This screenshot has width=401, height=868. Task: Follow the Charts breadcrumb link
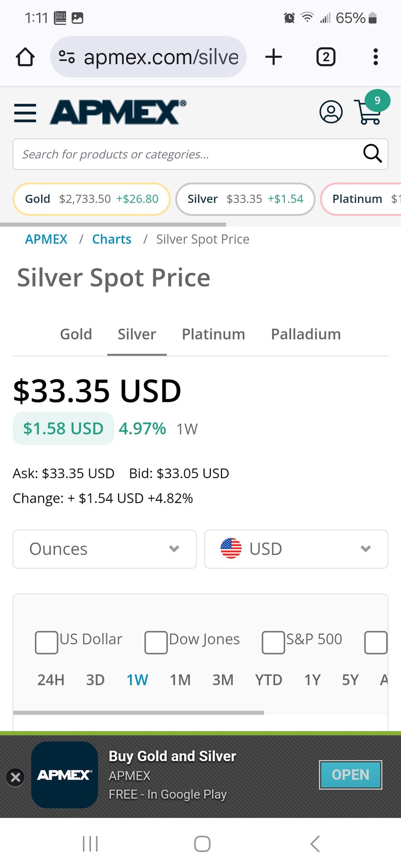pyautogui.click(x=112, y=239)
